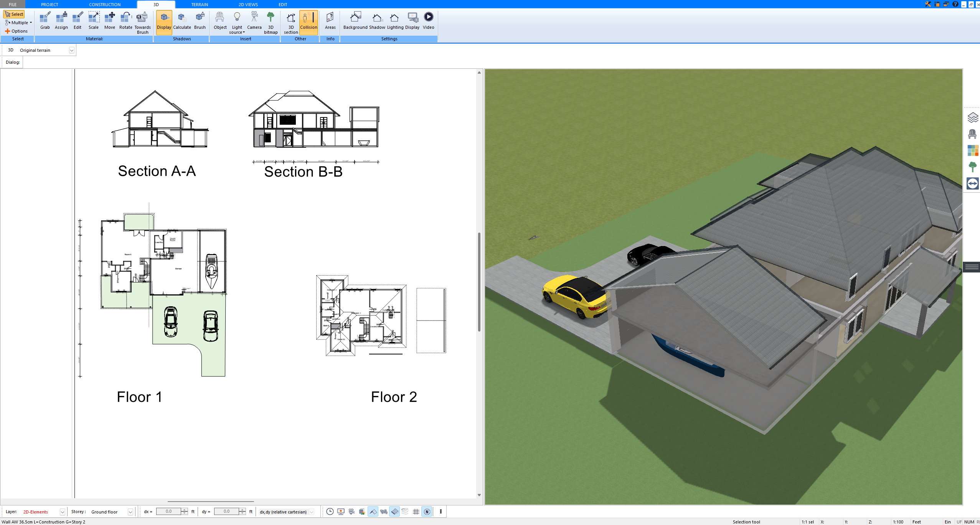Expand the right sidebar handle with lines
This screenshot has height=525, width=980.
tap(971, 267)
